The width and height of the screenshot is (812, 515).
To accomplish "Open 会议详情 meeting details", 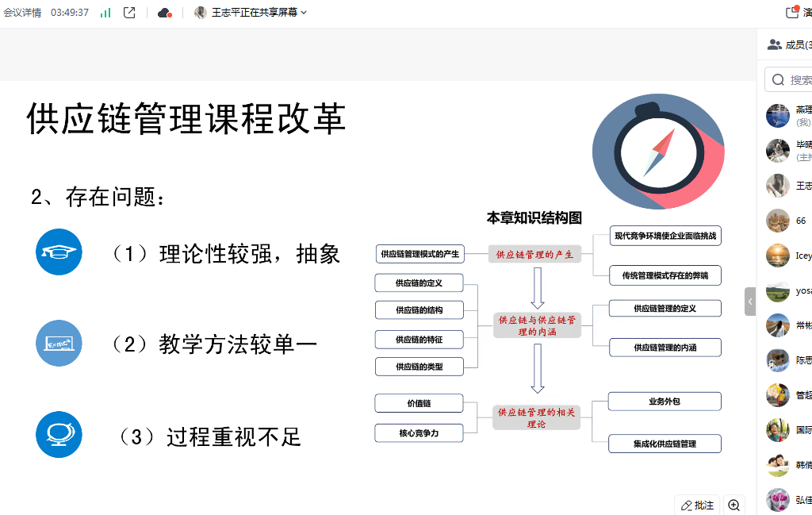I will (22, 13).
